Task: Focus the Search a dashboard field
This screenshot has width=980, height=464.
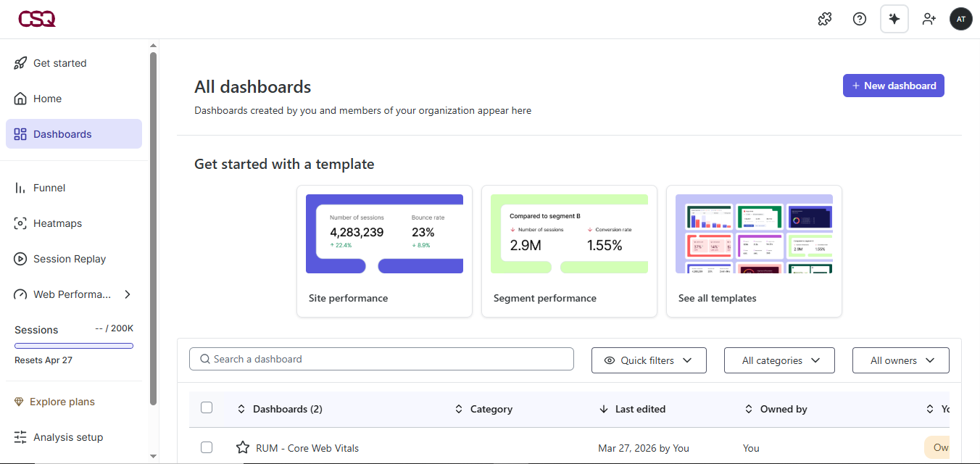Action: [x=381, y=359]
